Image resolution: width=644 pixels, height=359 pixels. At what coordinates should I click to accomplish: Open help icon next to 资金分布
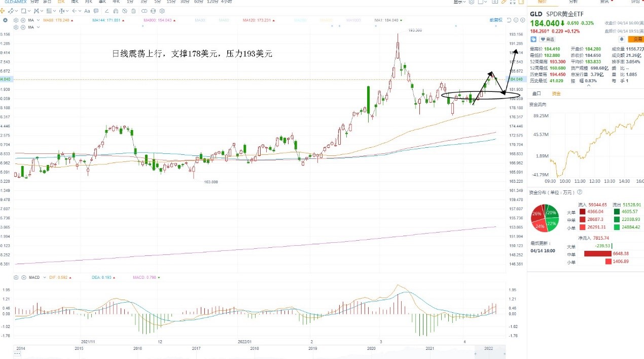tap(580, 192)
